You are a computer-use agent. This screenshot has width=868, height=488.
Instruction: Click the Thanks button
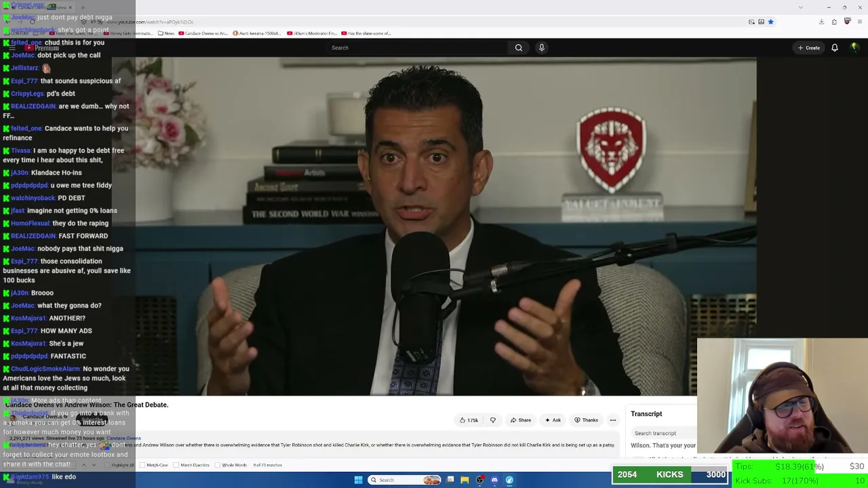(587, 420)
